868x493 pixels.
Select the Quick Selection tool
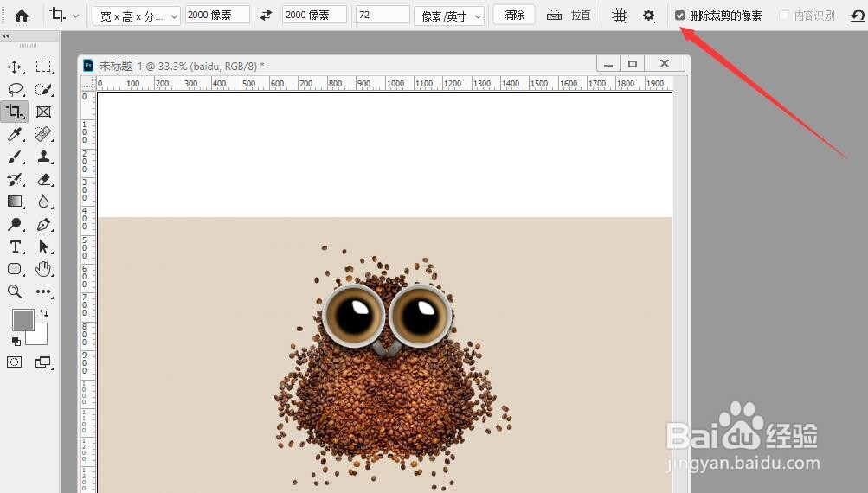point(43,89)
